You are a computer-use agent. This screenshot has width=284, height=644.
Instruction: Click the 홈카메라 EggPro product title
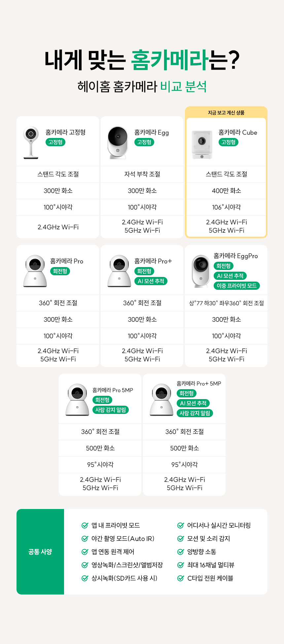(x=235, y=256)
